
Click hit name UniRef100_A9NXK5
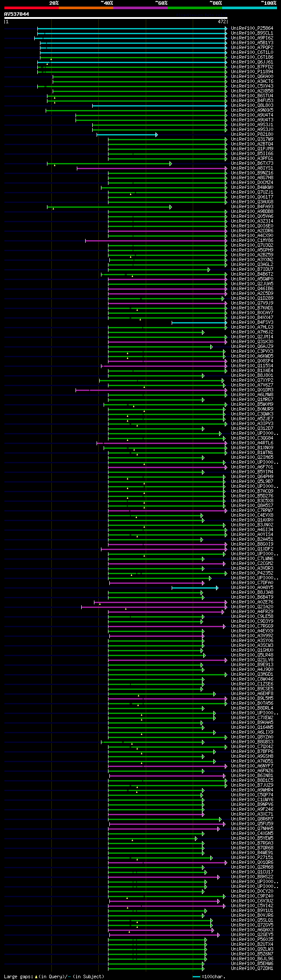252,110
